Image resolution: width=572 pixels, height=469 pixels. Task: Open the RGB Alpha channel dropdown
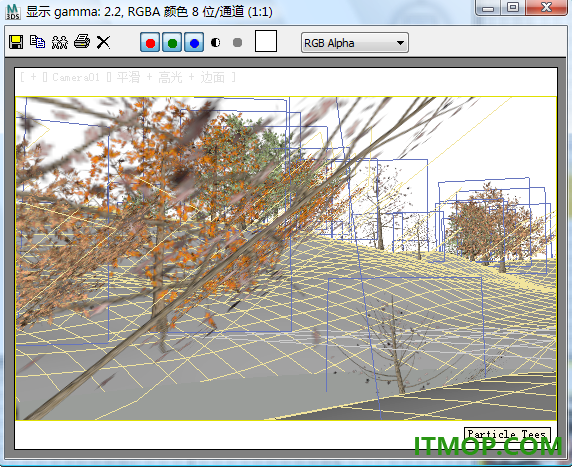click(x=355, y=43)
